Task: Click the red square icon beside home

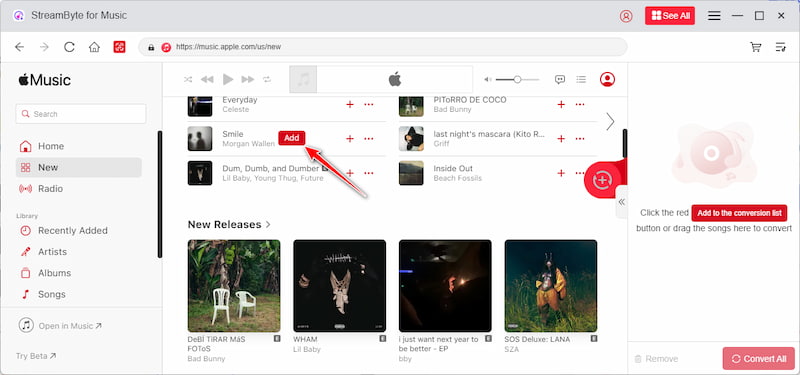Action: (x=119, y=47)
